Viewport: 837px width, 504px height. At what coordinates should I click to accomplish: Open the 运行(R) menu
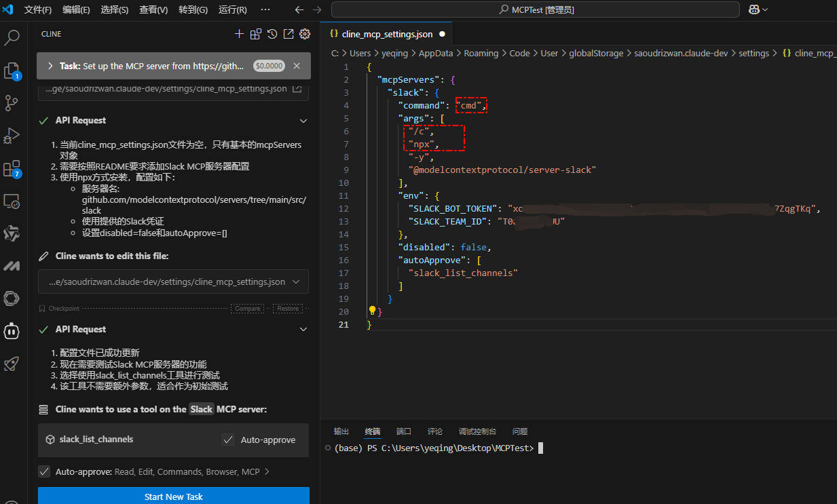tap(233, 10)
